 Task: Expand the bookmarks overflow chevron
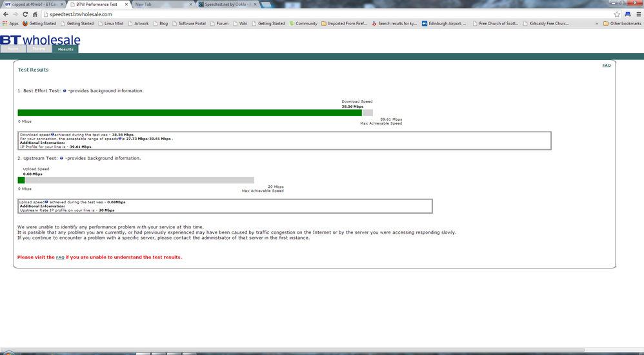pos(596,23)
